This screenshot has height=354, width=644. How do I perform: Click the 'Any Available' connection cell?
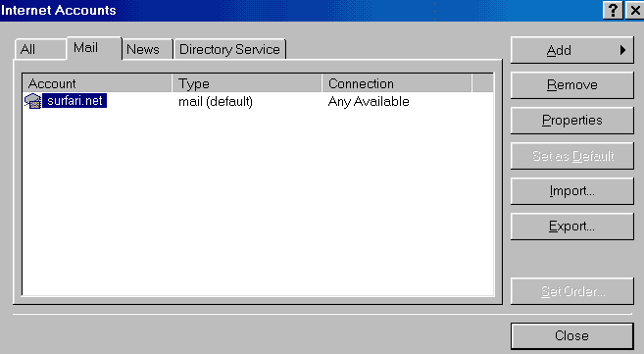pos(369,101)
